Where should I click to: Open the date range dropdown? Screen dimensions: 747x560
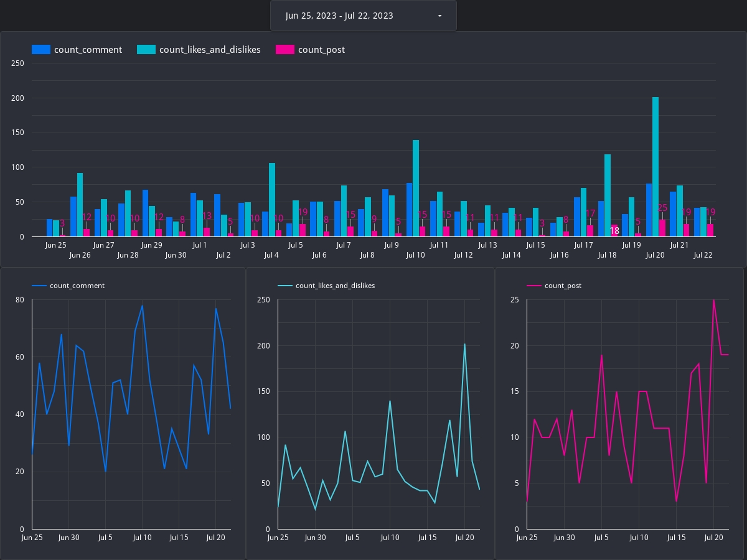pos(364,16)
